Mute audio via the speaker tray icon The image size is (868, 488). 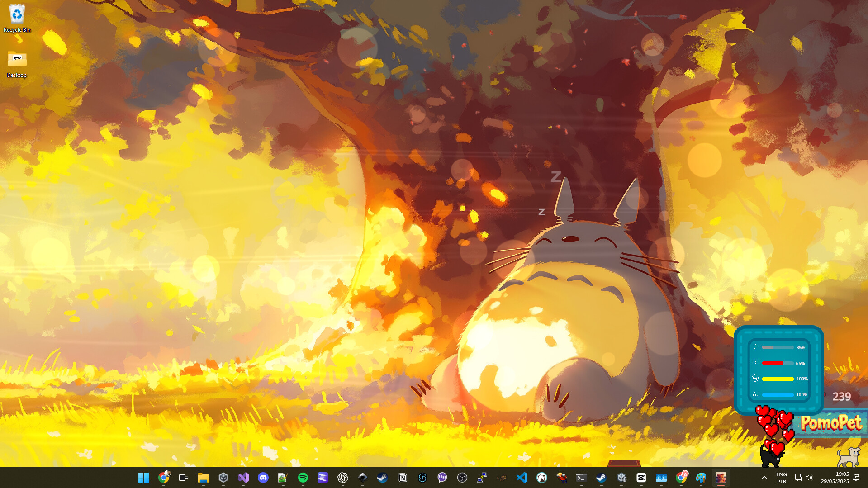810,478
